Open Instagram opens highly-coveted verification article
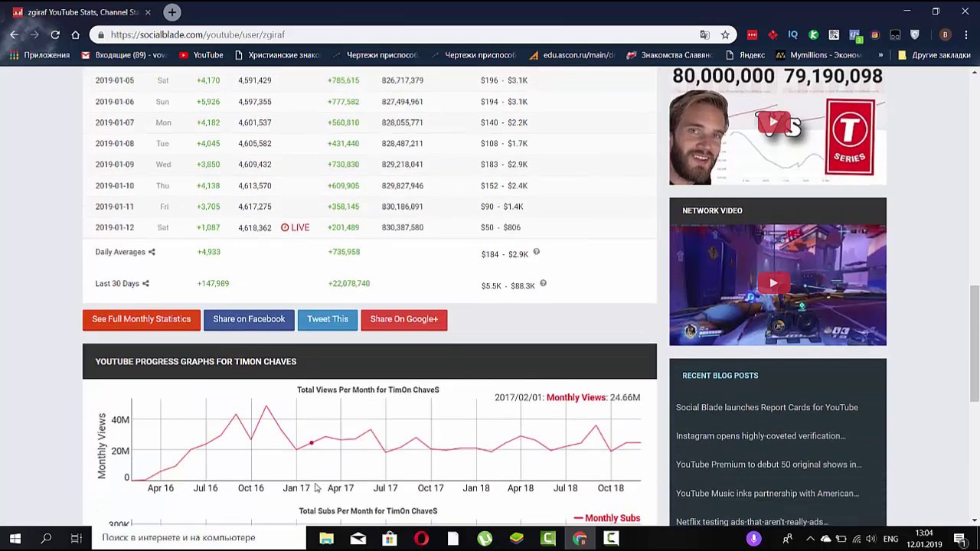This screenshot has width=980, height=551. (760, 436)
